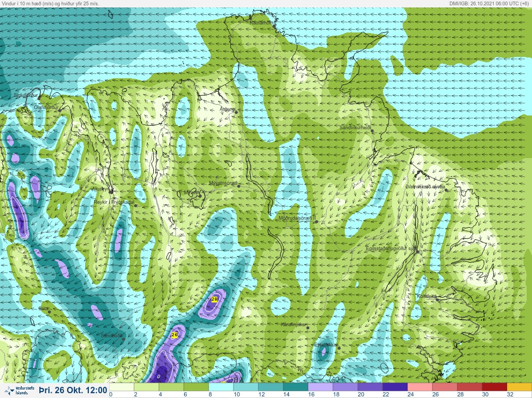
Task: Click the legend value 32
Action: tap(510, 395)
